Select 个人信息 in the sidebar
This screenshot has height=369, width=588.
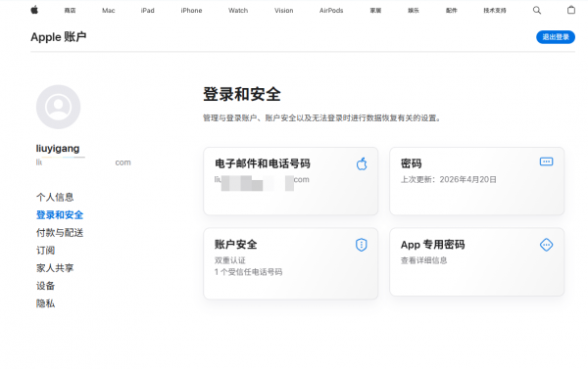[x=55, y=197]
